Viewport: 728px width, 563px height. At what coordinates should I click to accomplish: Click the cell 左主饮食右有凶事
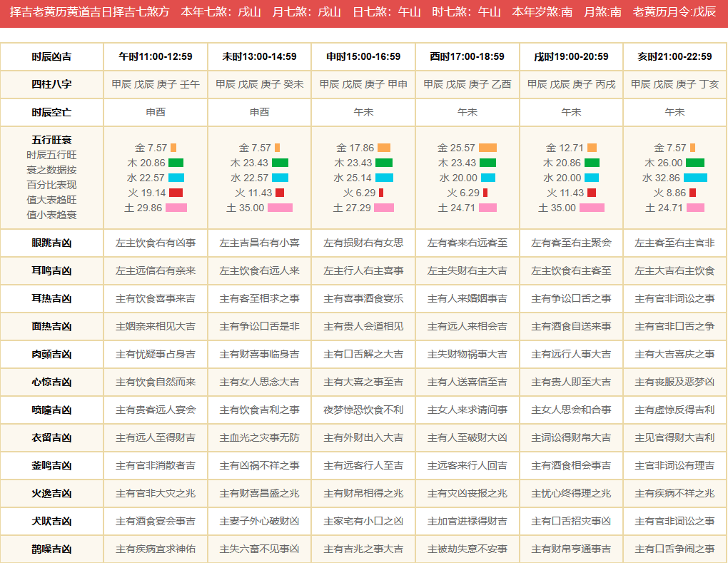coord(156,243)
